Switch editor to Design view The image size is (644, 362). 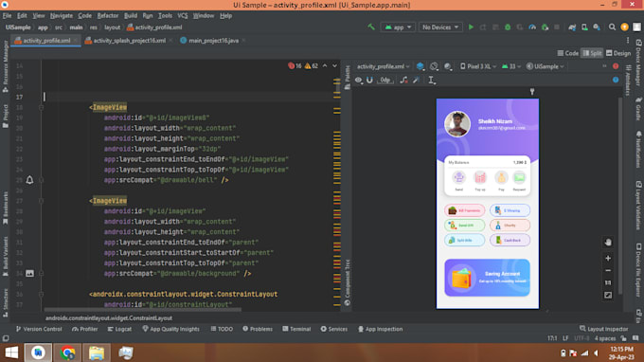[618, 53]
